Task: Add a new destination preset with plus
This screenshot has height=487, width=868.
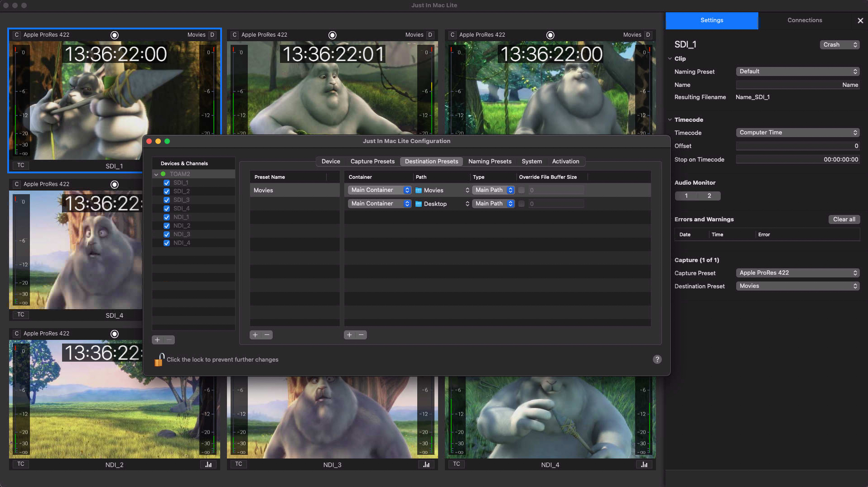Action: pyautogui.click(x=256, y=335)
